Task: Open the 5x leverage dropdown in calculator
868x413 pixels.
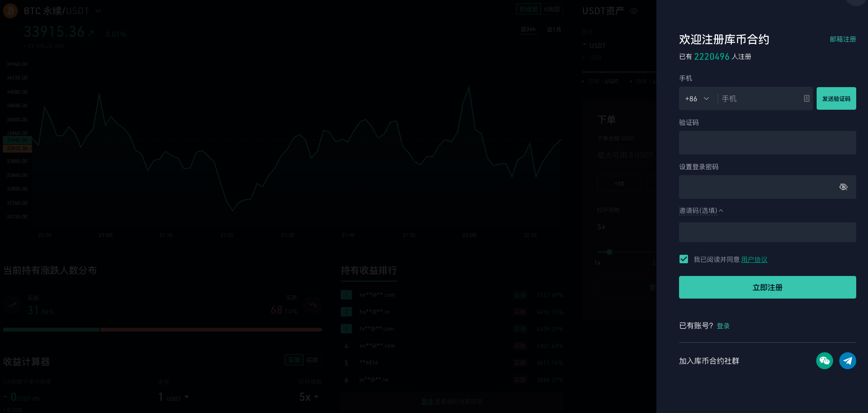Action: [309, 397]
